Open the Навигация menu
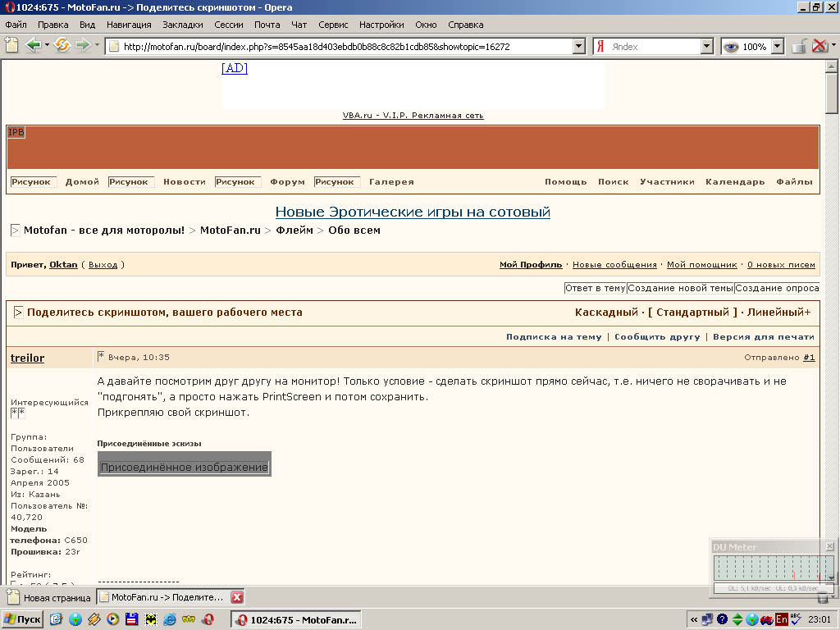Image resolution: width=840 pixels, height=630 pixels. click(129, 25)
